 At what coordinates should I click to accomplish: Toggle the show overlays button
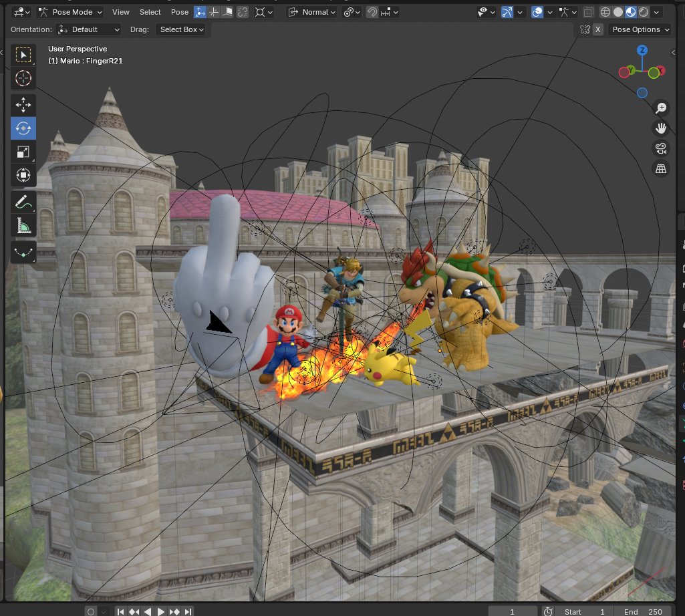tap(537, 12)
